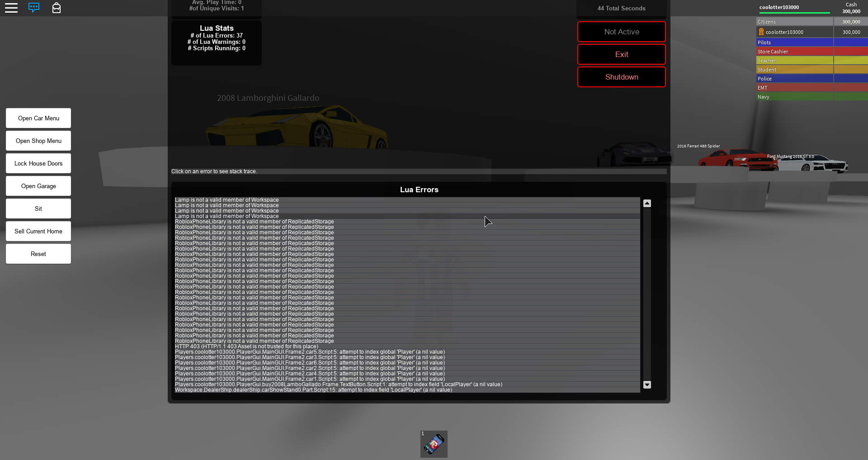Click Open Garage button
Viewport: 868px width, 460px height.
click(38, 186)
